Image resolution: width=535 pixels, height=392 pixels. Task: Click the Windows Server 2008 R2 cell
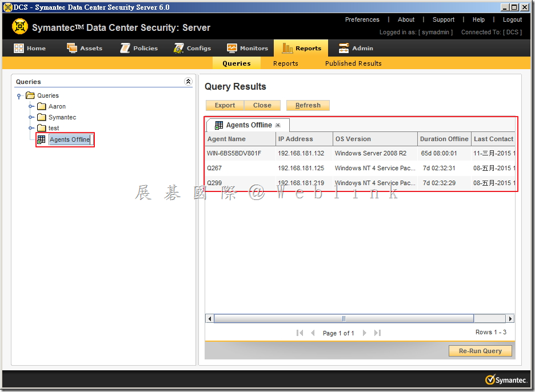pos(375,153)
